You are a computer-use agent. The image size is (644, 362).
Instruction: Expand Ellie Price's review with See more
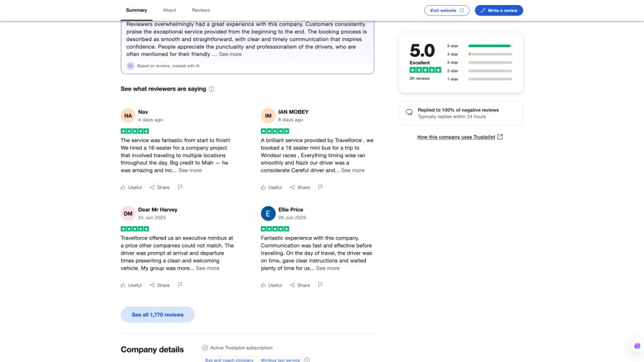(x=328, y=268)
